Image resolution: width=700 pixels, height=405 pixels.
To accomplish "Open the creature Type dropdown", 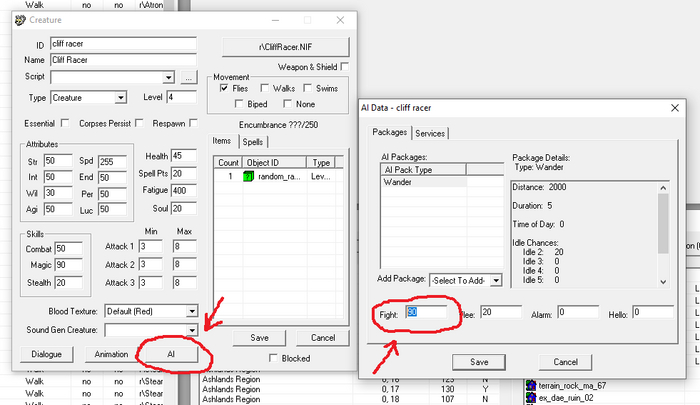I will pyautogui.click(x=121, y=97).
